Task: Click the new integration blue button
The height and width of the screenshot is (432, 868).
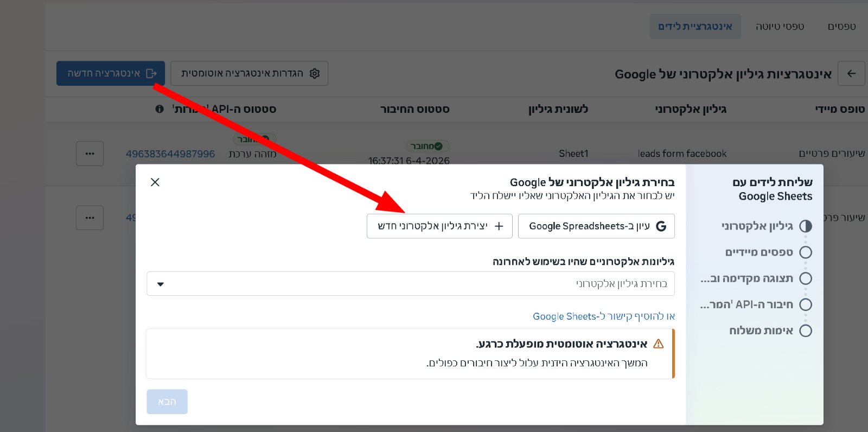Action: pyautogui.click(x=111, y=73)
